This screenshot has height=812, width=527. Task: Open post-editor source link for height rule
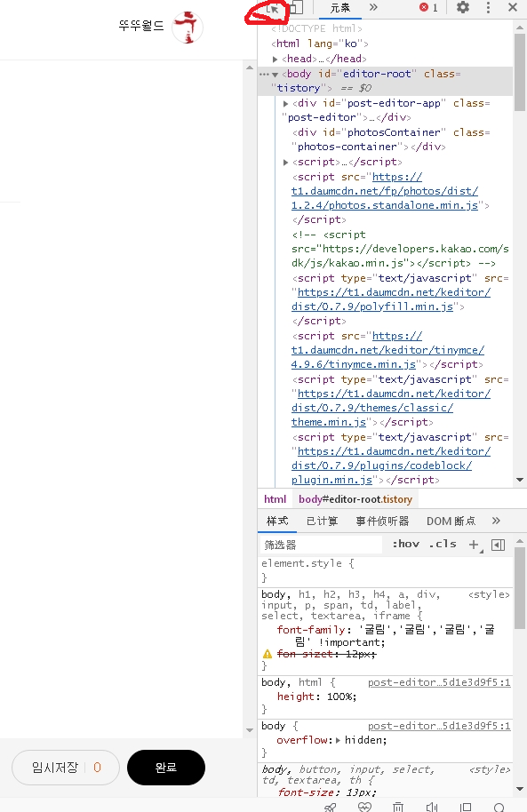click(439, 682)
